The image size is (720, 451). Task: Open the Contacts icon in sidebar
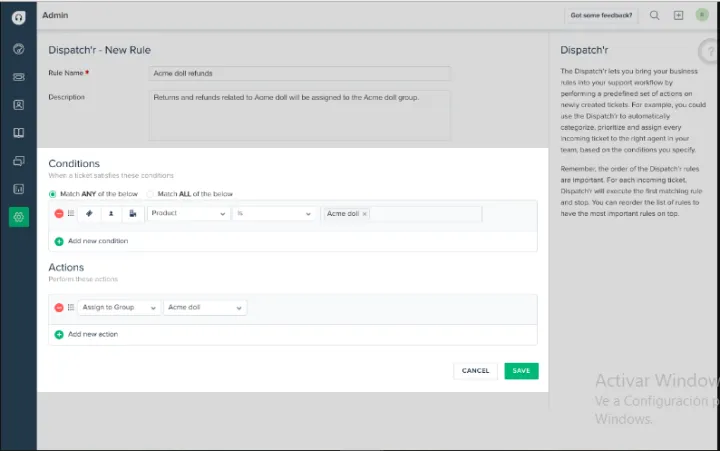18,104
